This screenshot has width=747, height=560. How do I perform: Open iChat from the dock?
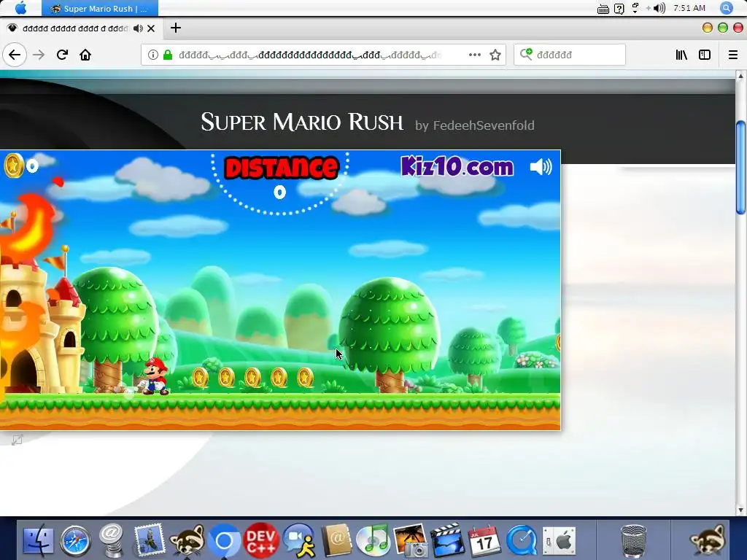[x=300, y=541]
